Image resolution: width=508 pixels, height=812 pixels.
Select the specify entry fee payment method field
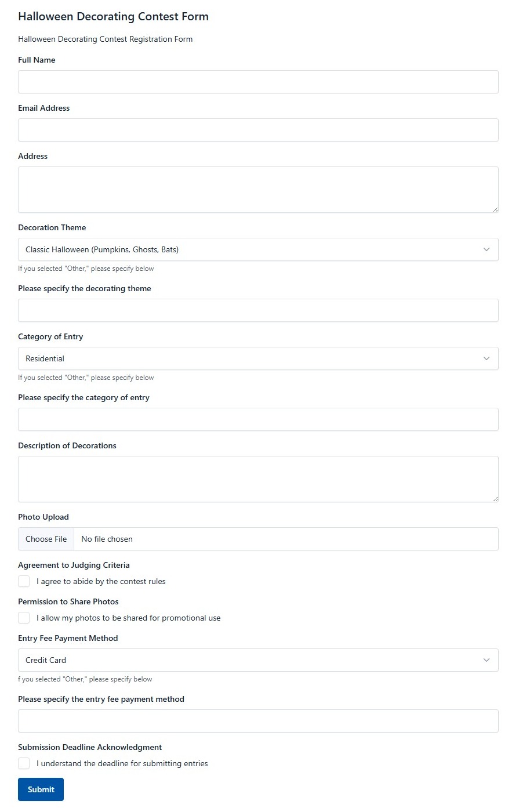pos(258,721)
